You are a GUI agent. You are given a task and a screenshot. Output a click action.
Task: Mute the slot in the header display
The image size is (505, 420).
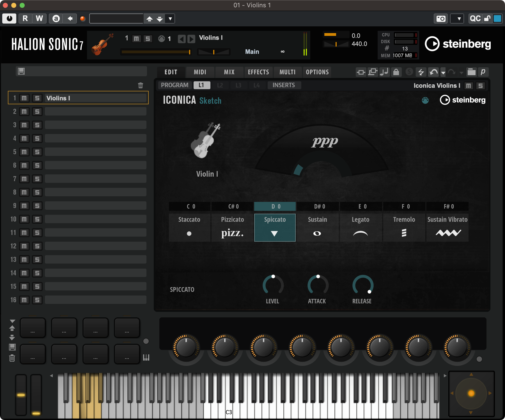coord(136,38)
